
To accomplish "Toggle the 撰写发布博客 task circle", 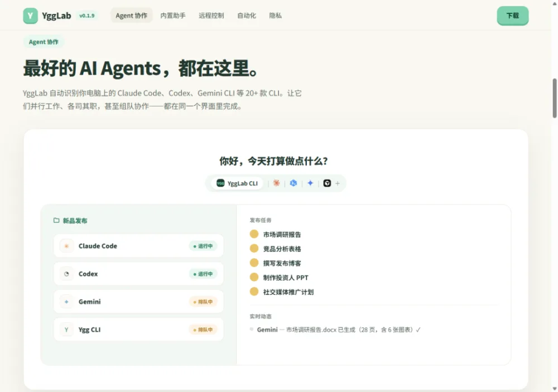I will 254,263.
